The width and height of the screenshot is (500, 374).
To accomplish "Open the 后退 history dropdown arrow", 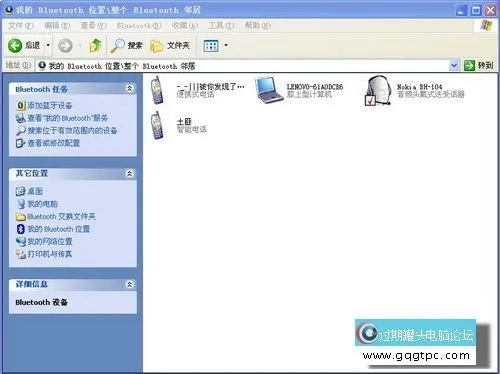I will (x=48, y=45).
